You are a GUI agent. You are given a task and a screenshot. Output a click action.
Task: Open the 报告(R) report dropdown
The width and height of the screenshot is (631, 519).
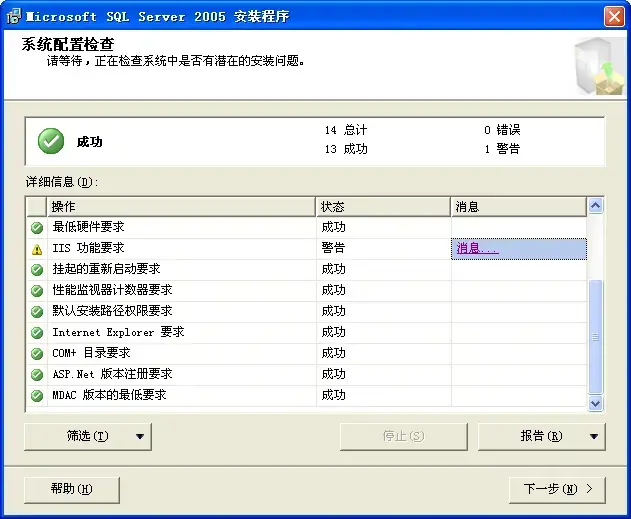coord(541,436)
